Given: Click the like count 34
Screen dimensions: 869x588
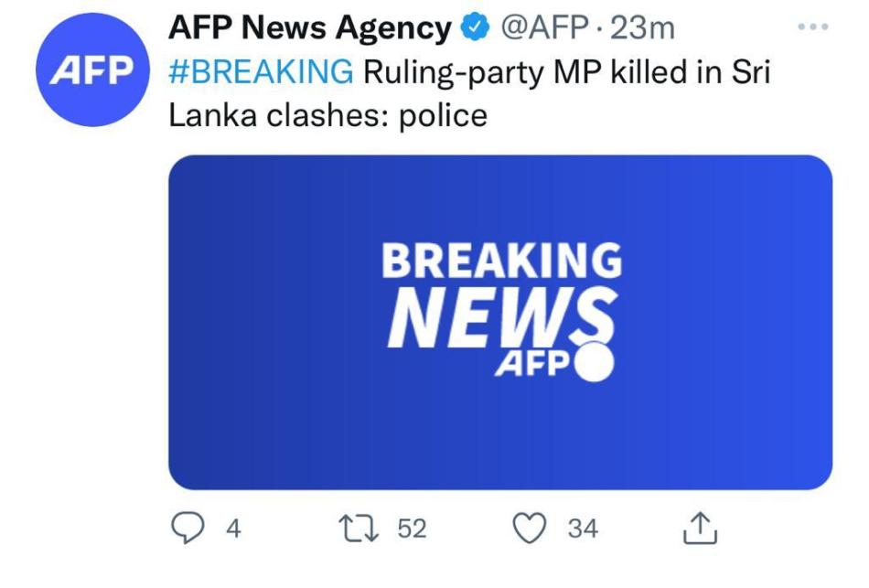Looking at the screenshot, I should coord(583,529).
